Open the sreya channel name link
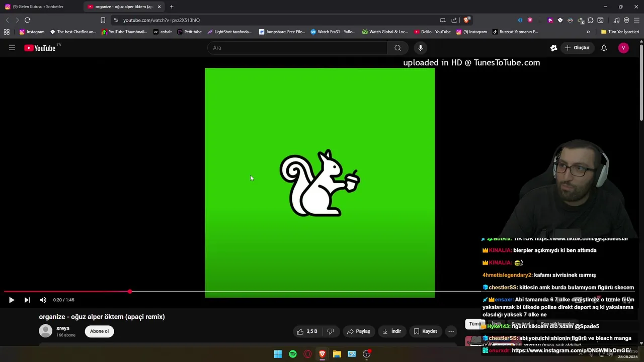Screen dimensions: 644x362 point(63,328)
